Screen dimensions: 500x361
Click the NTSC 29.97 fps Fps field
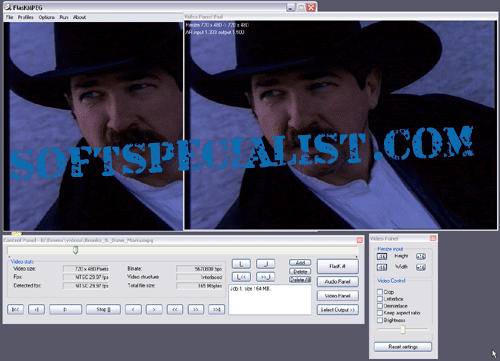[x=86, y=277]
